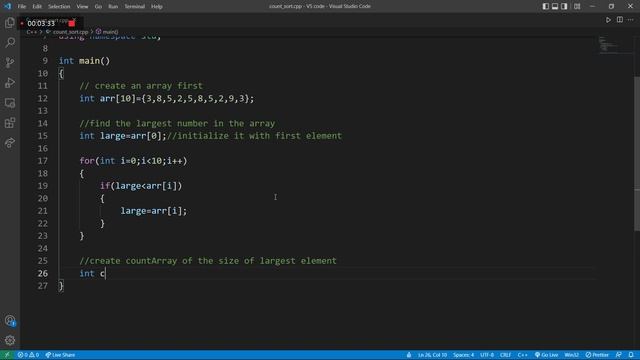Toggle the bottom panel layout button

(x=555, y=6)
